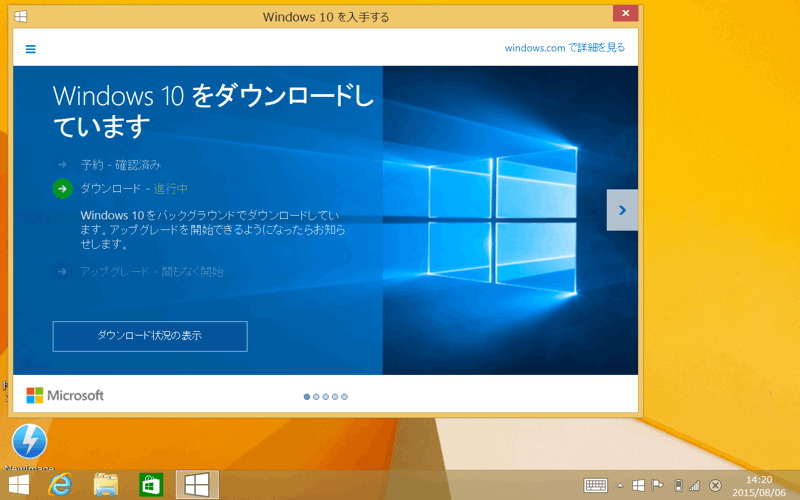Go to the next slide with the right chevron

pyautogui.click(x=622, y=210)
